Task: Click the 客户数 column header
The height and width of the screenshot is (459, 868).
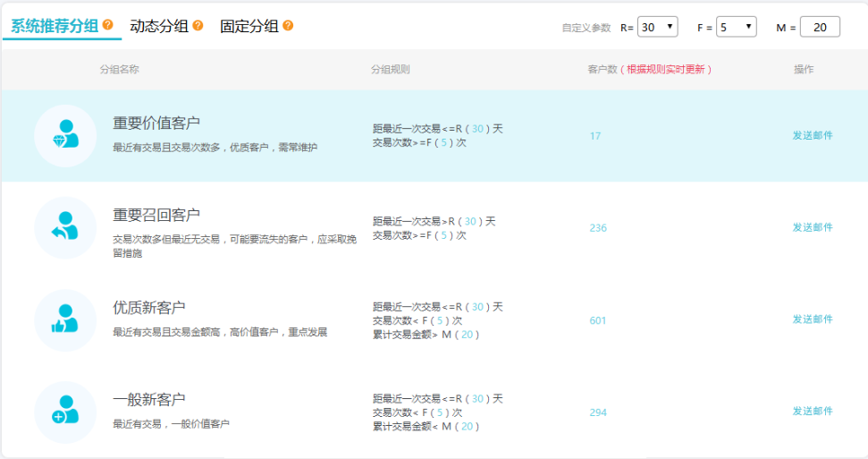Action: pos(603,69)
